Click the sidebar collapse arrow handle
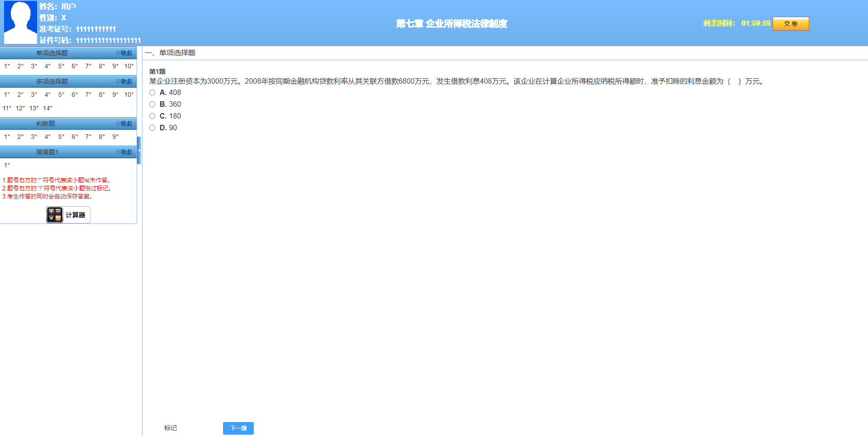 tap(139, 149)
